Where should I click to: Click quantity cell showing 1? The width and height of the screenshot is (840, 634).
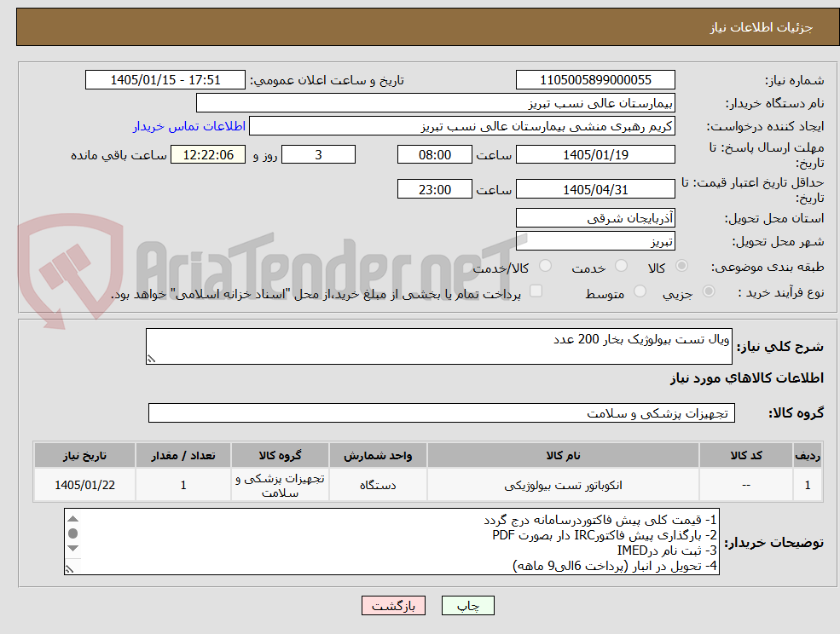(183, 485)
